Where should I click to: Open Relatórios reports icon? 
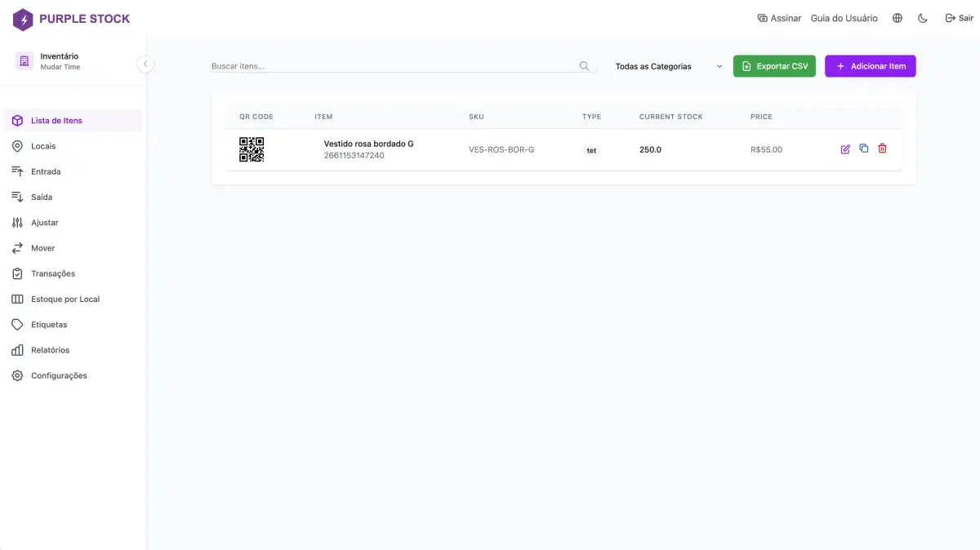click(17, 349)
